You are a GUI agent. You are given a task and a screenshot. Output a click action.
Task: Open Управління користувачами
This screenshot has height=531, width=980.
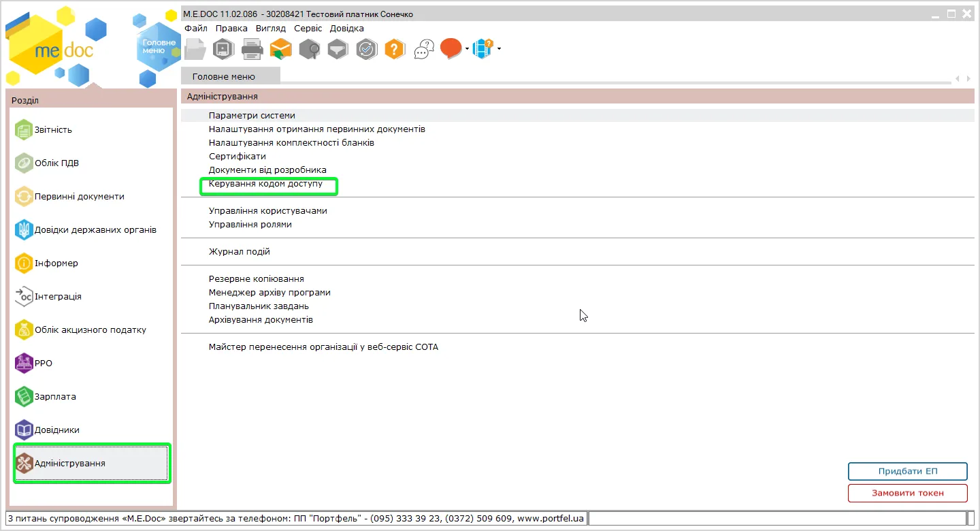(x=267, y=211)
